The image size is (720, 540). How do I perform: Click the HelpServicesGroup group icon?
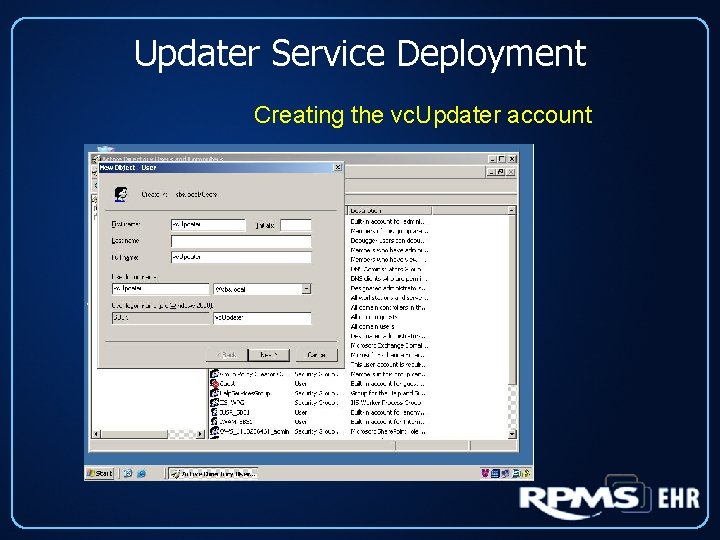214,393
